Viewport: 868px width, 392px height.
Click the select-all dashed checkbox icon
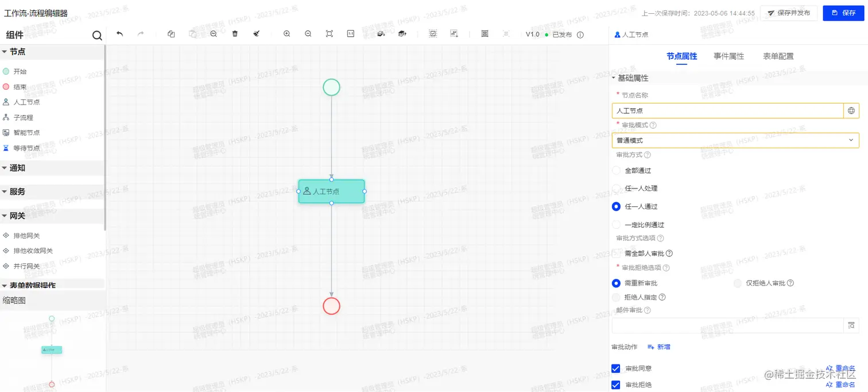pyautogui.click(x=433, y=34)
